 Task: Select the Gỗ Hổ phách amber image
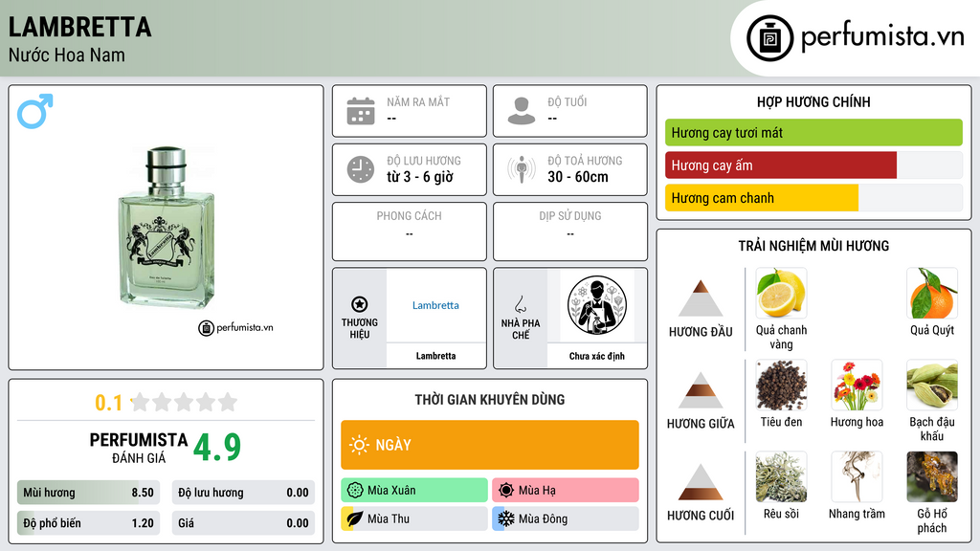pos(932,476)
